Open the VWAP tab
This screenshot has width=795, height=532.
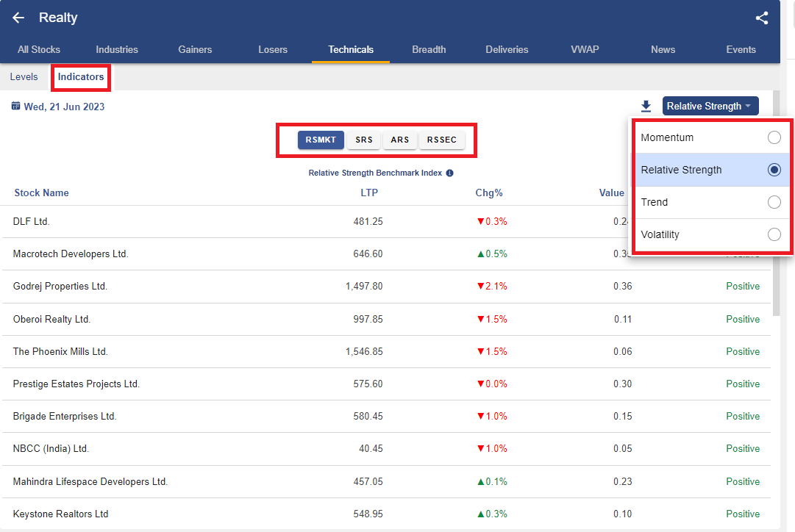585,50
